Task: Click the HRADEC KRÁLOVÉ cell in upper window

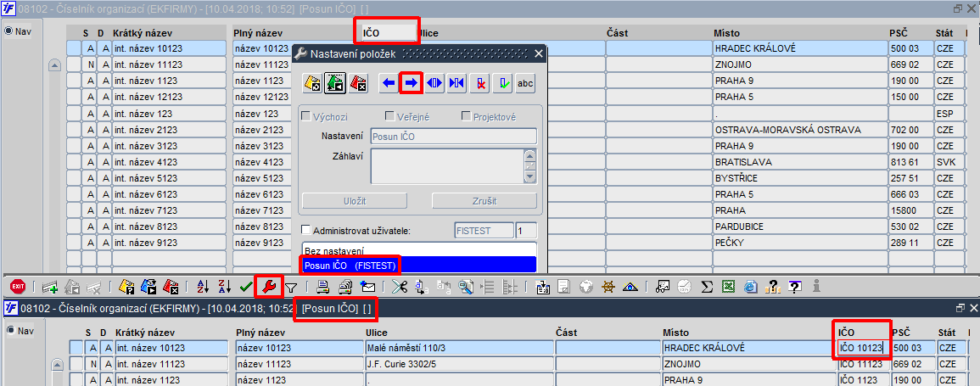Action: (x=800, y=48)
